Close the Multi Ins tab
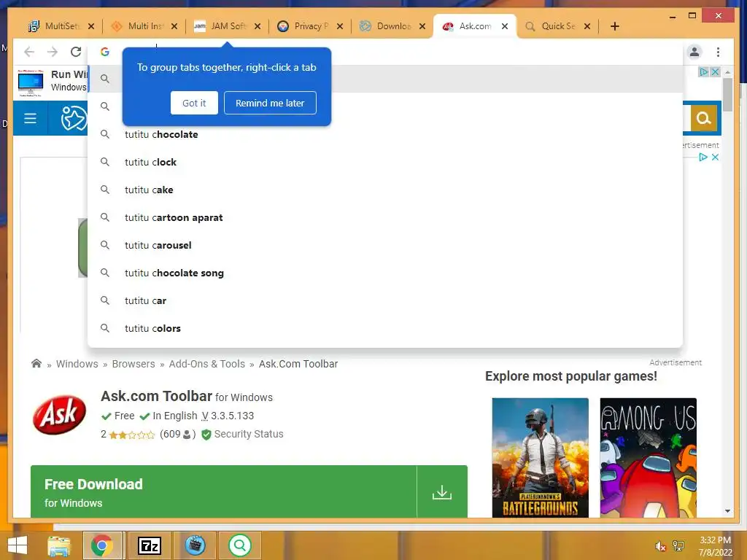The image size is (747, 560). coord(174,26)
